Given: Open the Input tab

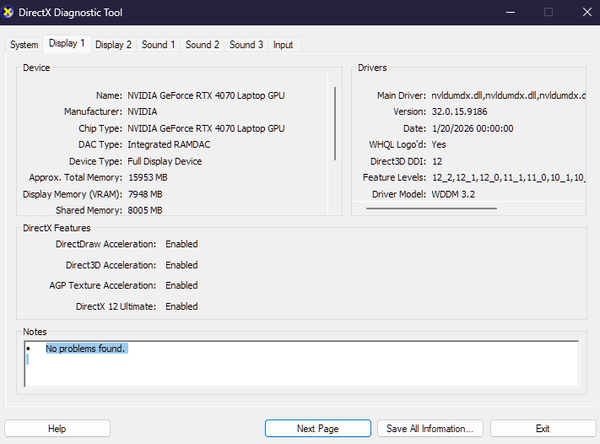Looking at the screenshot, I should tap(283, 45).
